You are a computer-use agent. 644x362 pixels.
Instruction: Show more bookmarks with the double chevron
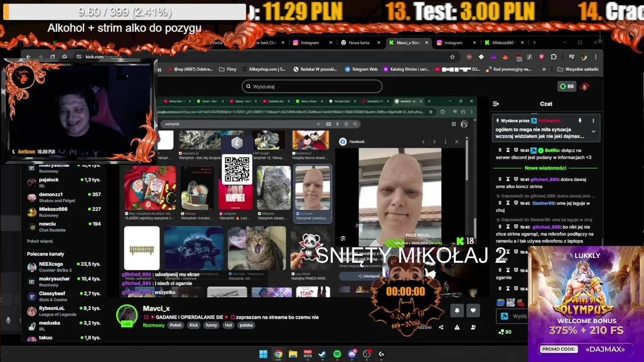tap(544, 69)
